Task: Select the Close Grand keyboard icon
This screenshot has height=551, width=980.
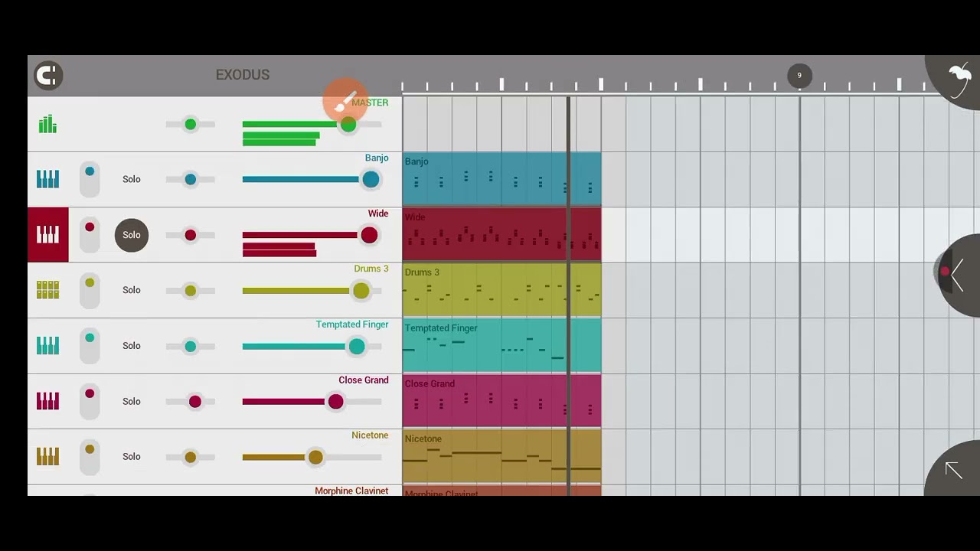Action: [47, 401]
